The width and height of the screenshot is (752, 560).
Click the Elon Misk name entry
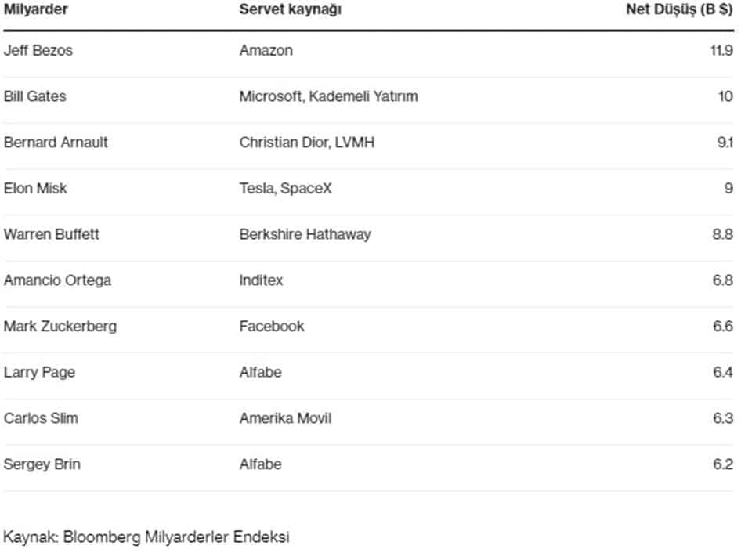[x=35, y=189]
